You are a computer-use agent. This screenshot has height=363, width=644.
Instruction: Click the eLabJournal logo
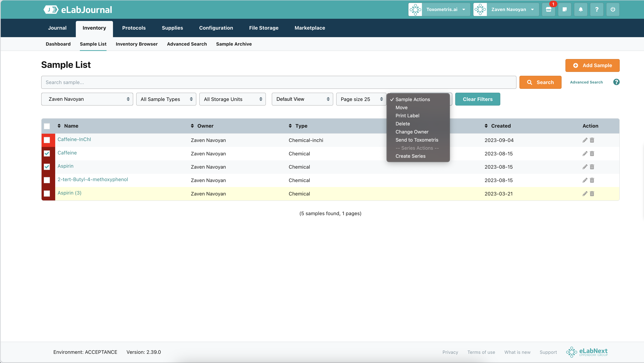click(x=77, y=10)
